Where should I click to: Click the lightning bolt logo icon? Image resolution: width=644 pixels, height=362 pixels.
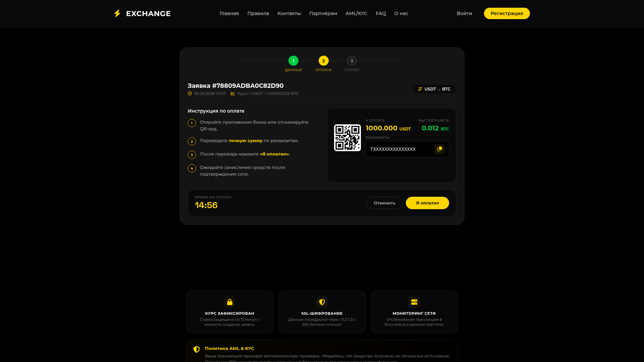point(117,13)
